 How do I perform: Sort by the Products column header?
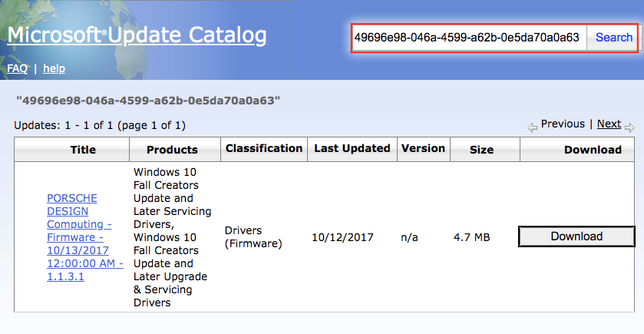pyautogui.click(x=172, y=150)
